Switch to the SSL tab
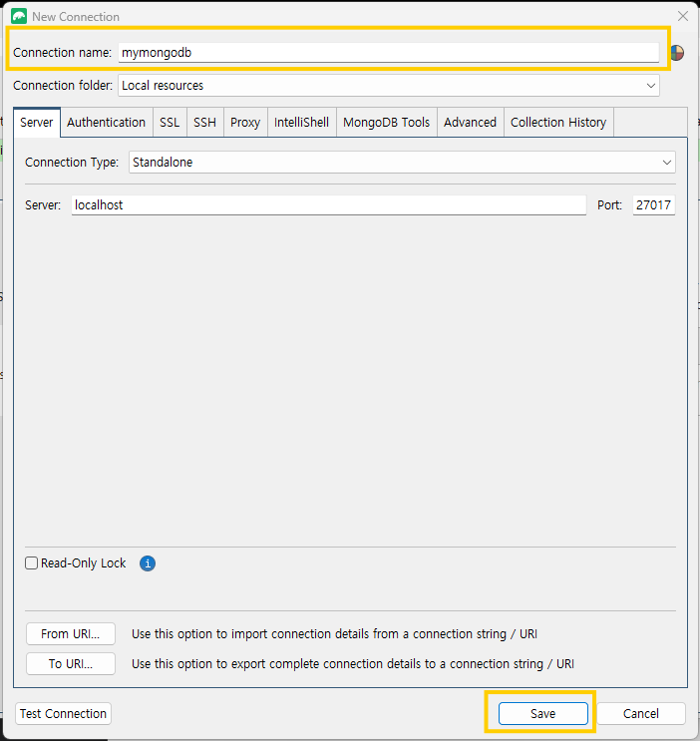This screenshot has height=741, width=700. (170, 123)
